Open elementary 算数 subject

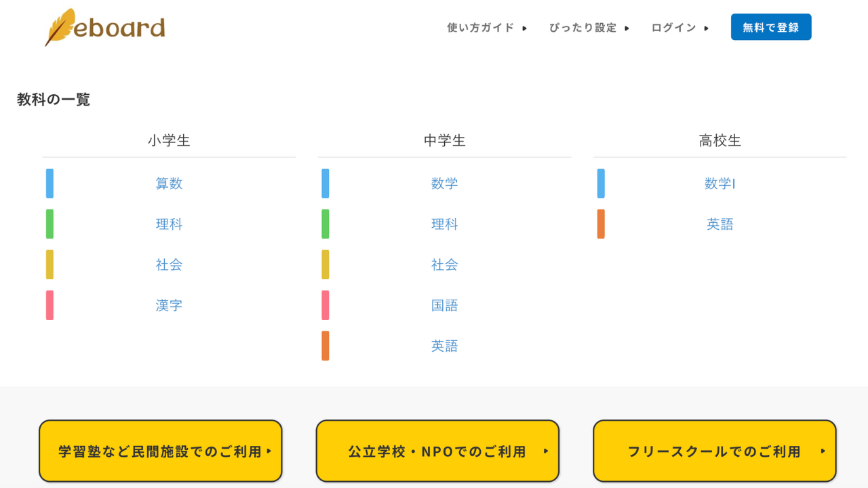tap(169, 184)
